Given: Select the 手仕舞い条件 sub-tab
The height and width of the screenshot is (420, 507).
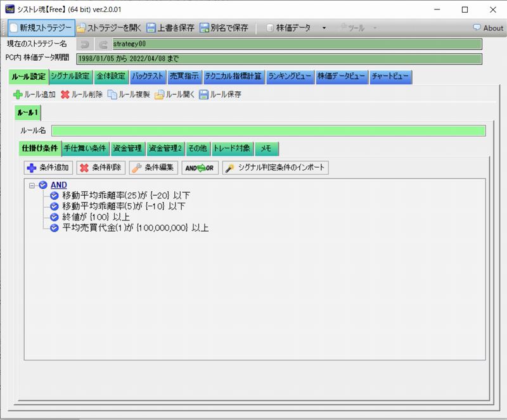Looking at the screenshot, I should coord(85,148).
